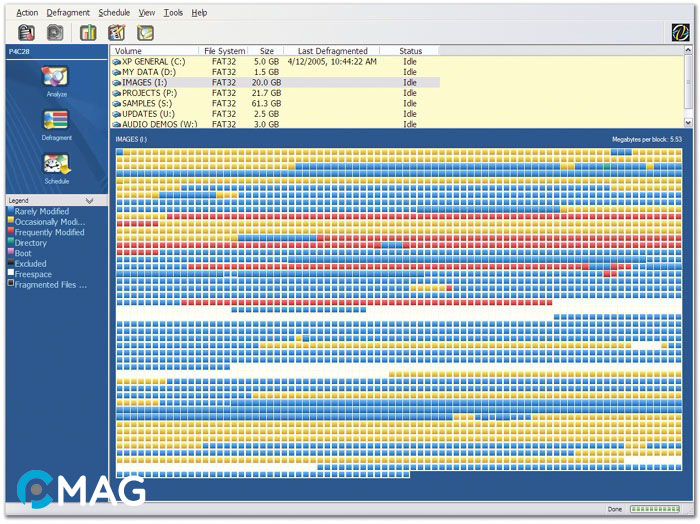Screen dimensions: 700x524
Task: Click the Done status text
Action: pyautogui.click(x=615, y=509)
